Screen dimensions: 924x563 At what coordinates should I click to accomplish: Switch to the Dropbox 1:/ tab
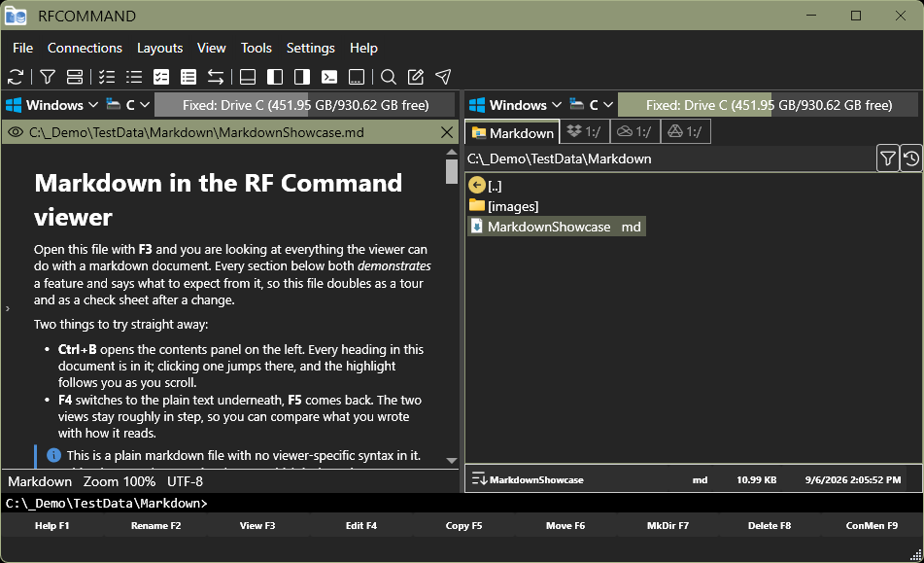pos(584,131)
